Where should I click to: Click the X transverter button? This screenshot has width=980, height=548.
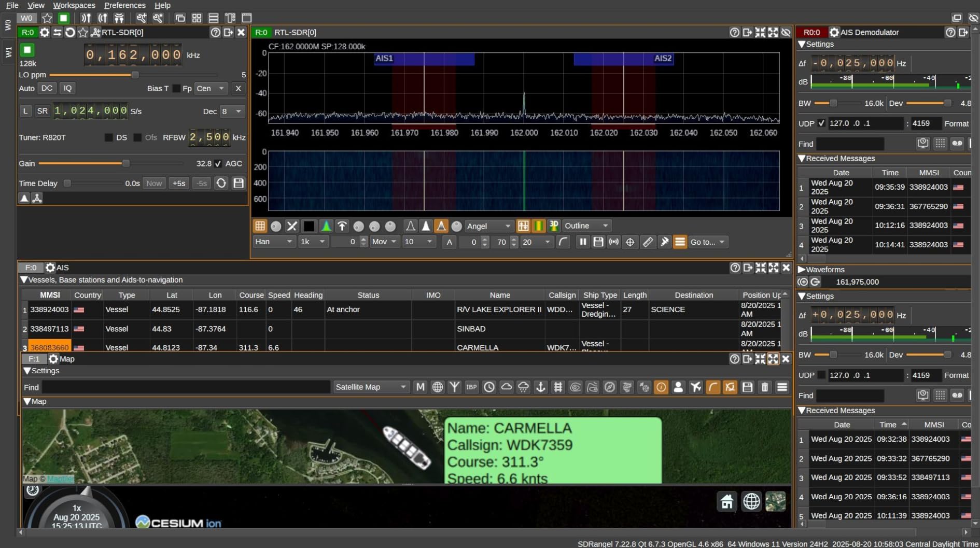(x=238, y=89)
